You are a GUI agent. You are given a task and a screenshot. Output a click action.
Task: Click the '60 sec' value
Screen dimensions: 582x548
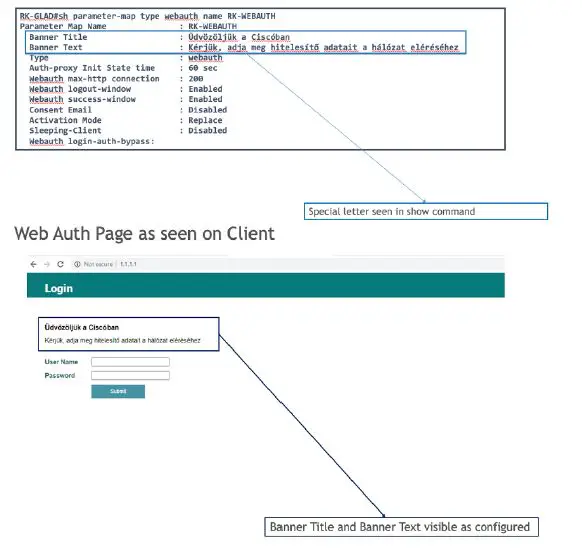[203, 68]
